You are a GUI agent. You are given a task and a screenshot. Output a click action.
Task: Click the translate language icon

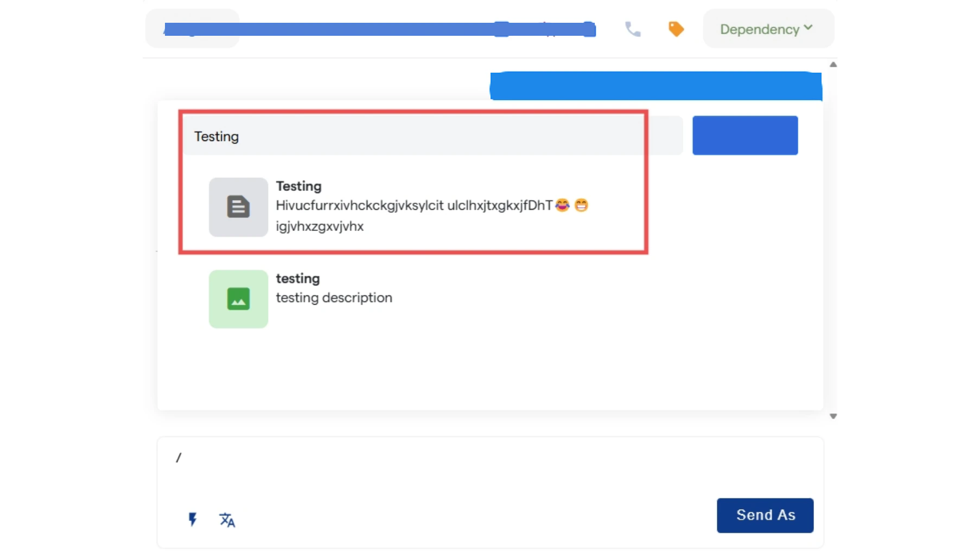coord(227,520)
